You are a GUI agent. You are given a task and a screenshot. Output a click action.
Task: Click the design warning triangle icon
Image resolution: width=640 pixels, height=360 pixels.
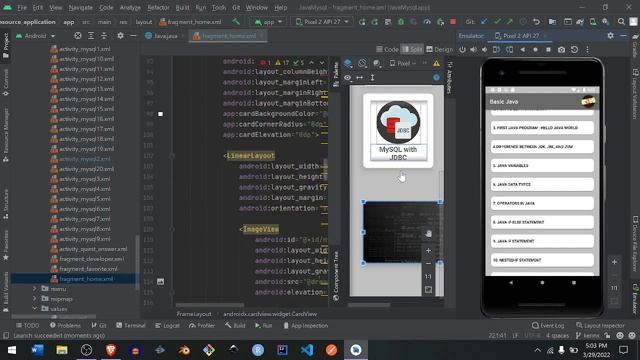(x=436, y=63)
